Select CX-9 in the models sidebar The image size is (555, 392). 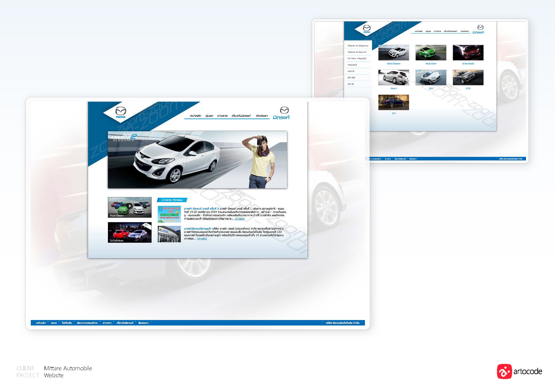(351, 84)
